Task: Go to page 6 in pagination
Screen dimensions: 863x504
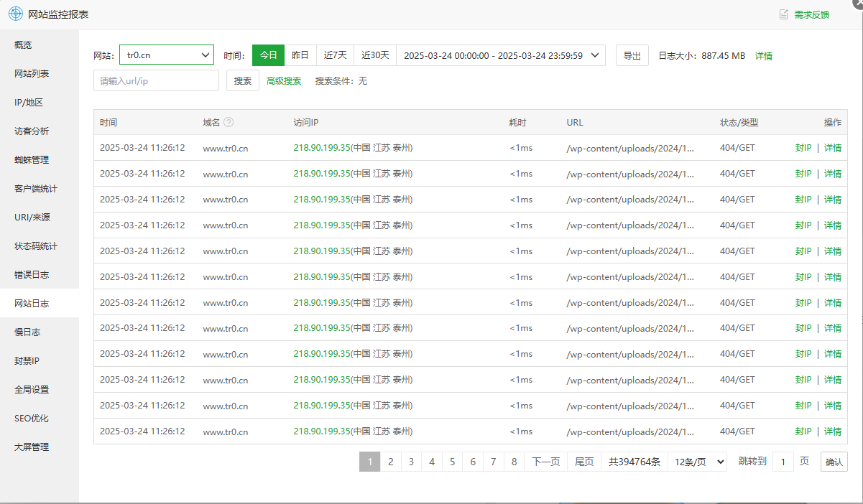Action: [473, 462]
